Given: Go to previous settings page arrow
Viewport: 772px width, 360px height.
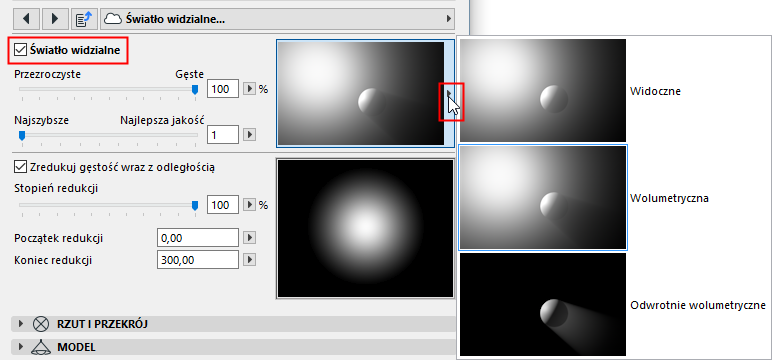Looking at the screenshot, I should [x=26, y=19].
